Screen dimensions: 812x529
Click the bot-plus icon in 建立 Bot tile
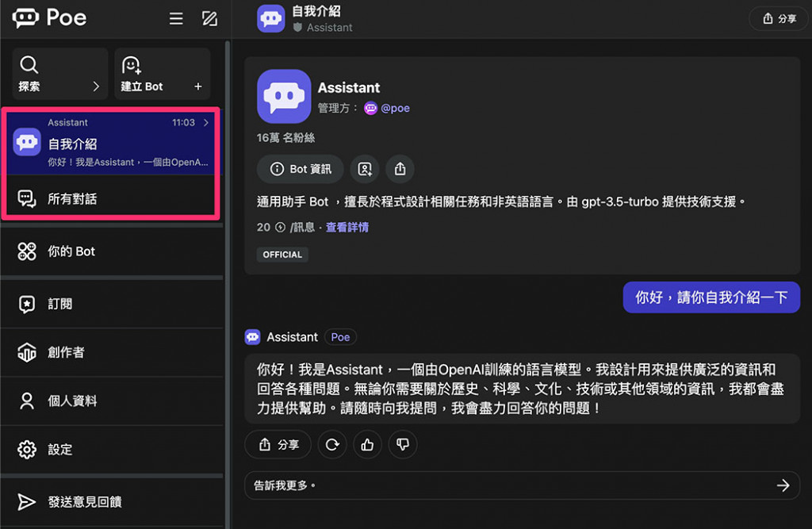131,65
